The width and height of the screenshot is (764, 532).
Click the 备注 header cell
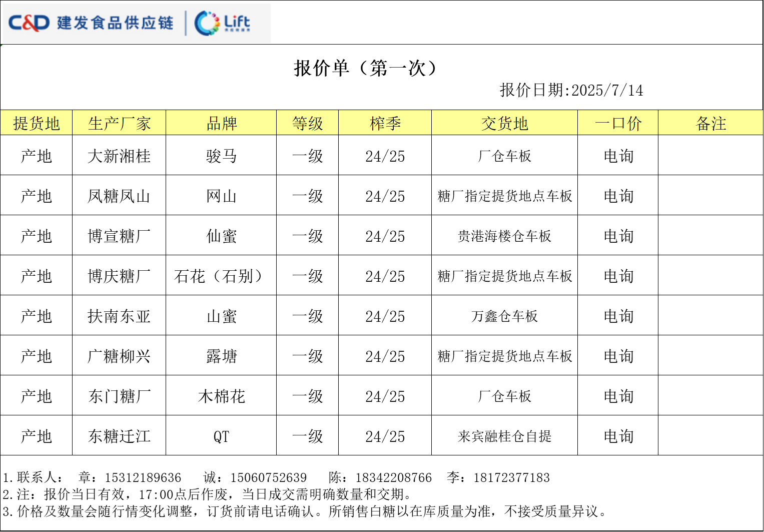710,123
